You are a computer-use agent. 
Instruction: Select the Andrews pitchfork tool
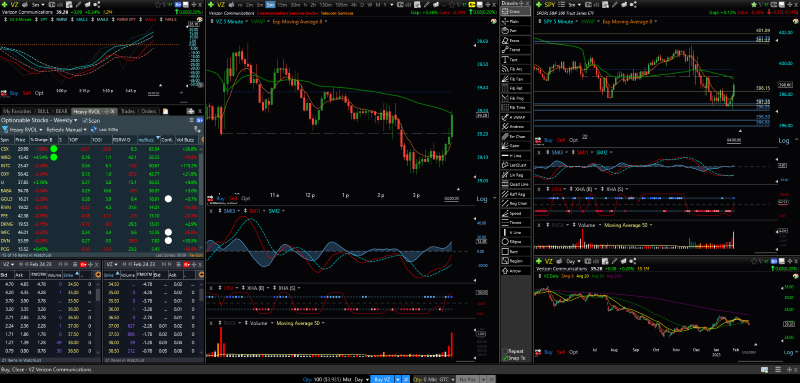[x=516, y=127]
